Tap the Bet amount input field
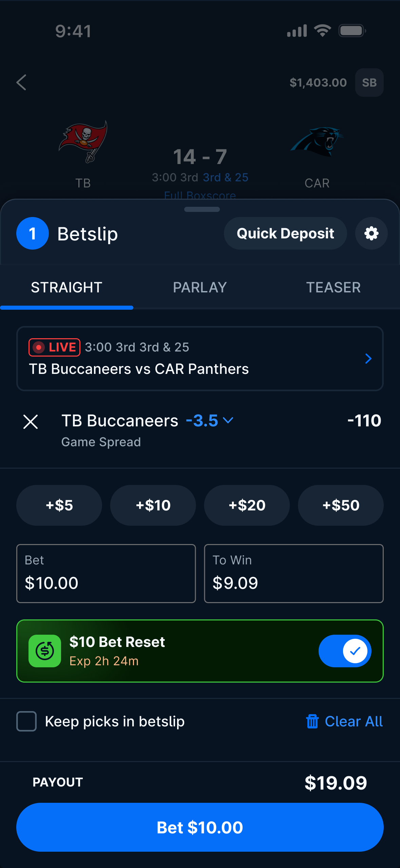The image size is (400, 868). [106, 574]
